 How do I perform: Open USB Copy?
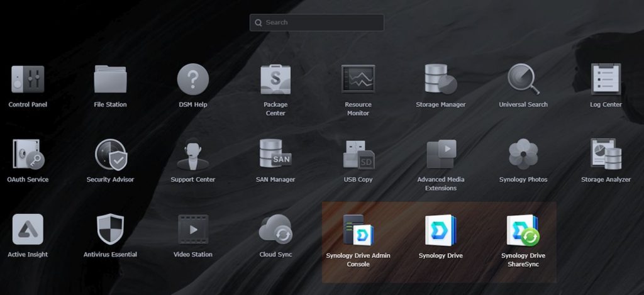[358, 155]
